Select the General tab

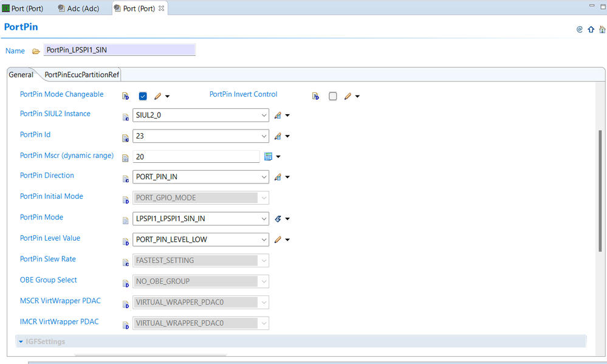click(x=21, y=75)
